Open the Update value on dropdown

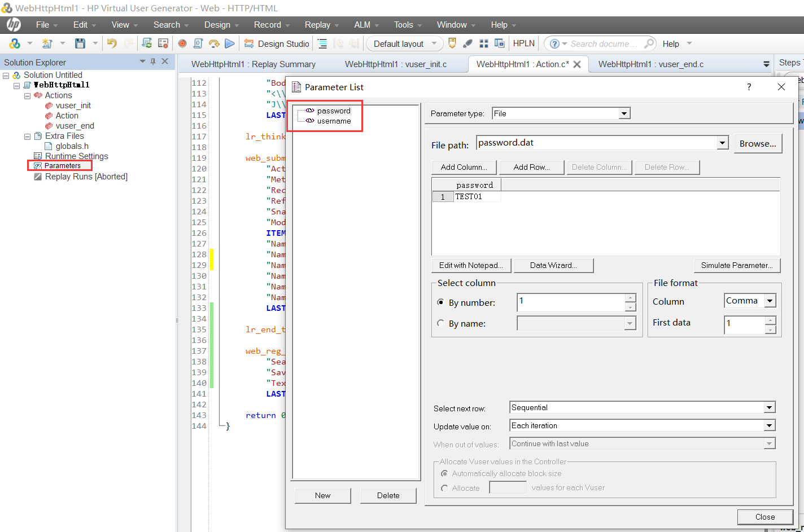click(x=770, y=425)
